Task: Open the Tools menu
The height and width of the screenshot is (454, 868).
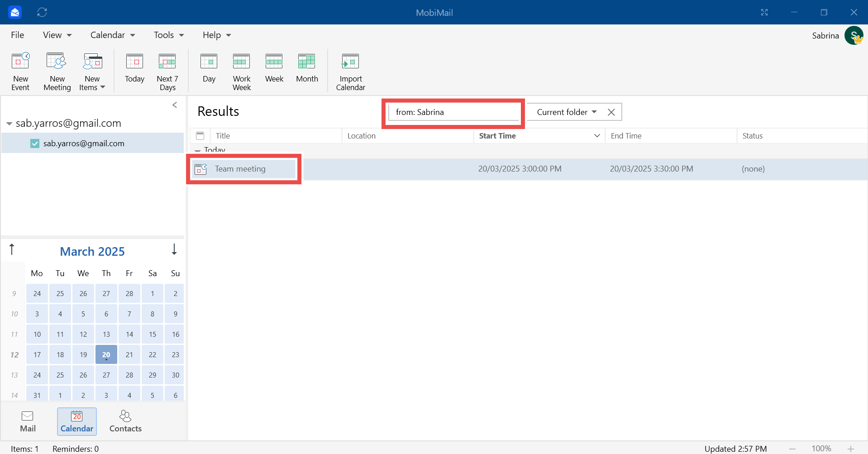Action: click(169, 35)
